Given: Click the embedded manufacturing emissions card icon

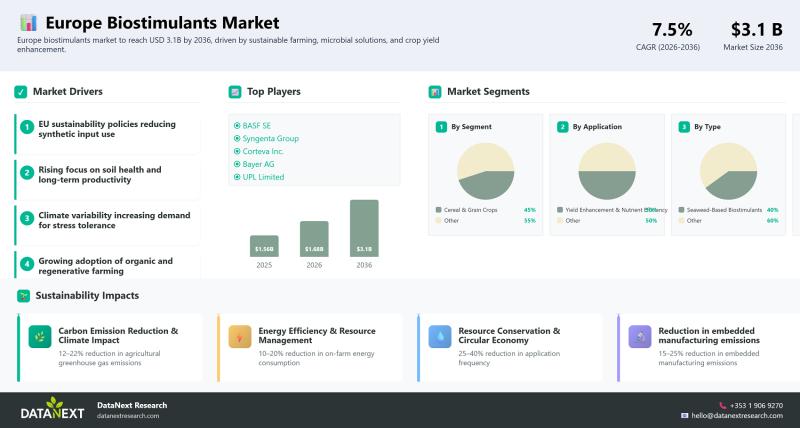Looking at the screenshot, I should pos(640,337).
